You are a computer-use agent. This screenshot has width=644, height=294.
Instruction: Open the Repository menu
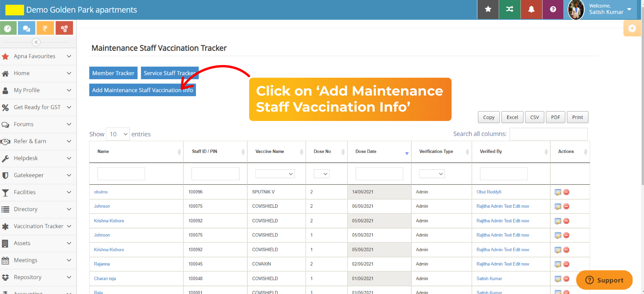[38, 277]
